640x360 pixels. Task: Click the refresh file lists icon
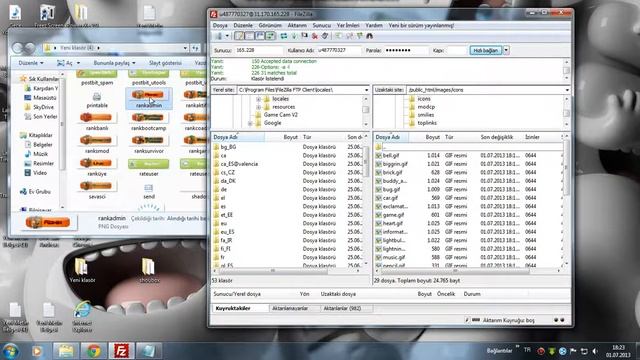point(284,36)
